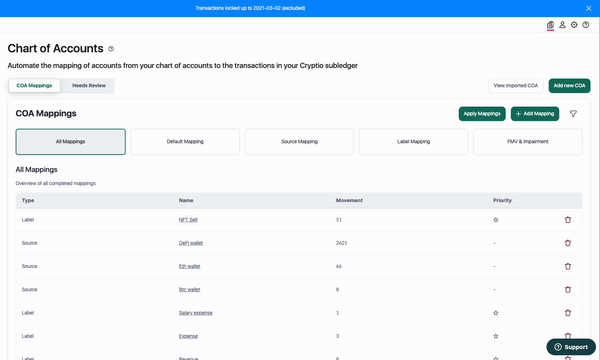Click Add new COA button
This screenshot has height=360, width=600.
coord(569,86)
